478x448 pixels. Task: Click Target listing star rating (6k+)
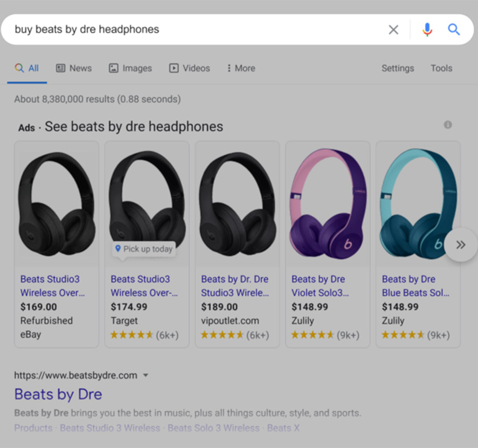144,335
